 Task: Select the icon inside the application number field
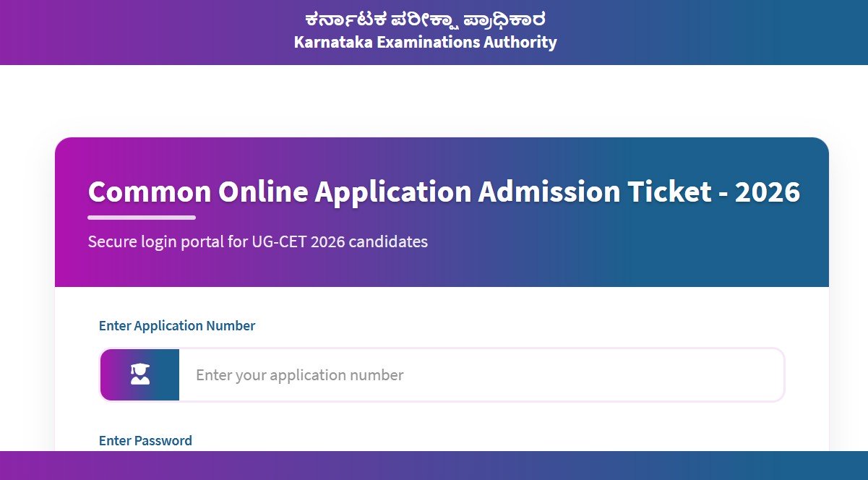[139, 374]
